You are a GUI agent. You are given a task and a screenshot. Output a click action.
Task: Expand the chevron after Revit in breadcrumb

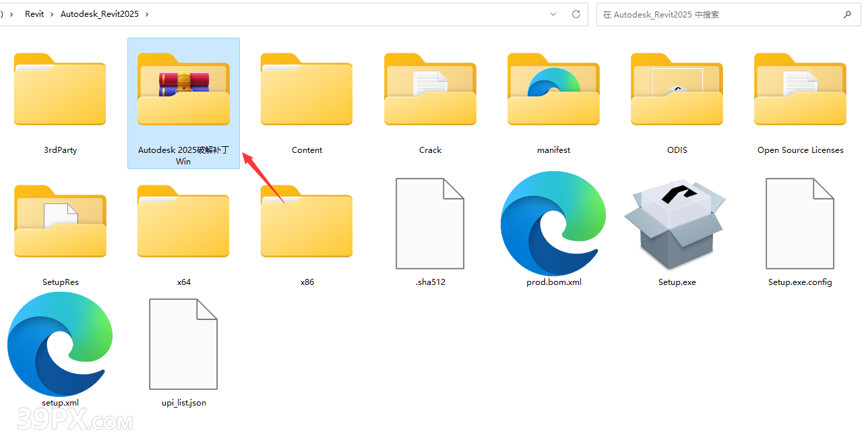click(51, 13)
